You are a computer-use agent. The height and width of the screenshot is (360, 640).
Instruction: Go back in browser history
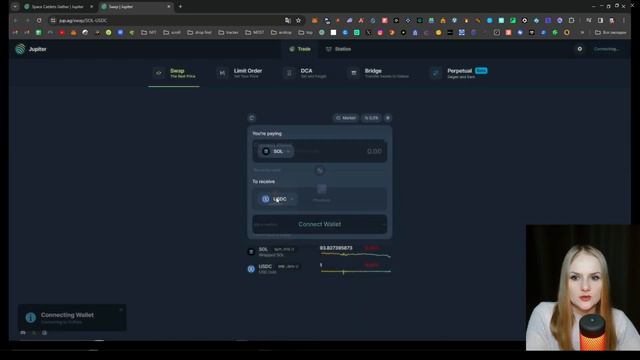click(x=16, y=20)
